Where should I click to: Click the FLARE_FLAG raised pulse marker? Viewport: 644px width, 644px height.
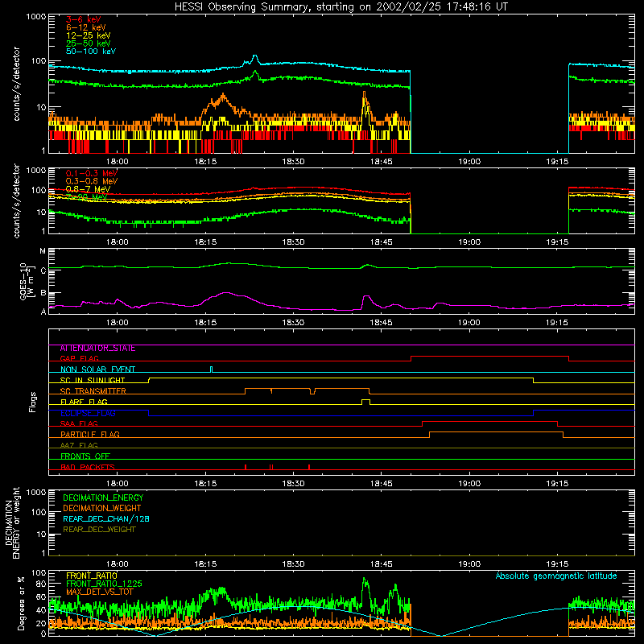point(365,400)
